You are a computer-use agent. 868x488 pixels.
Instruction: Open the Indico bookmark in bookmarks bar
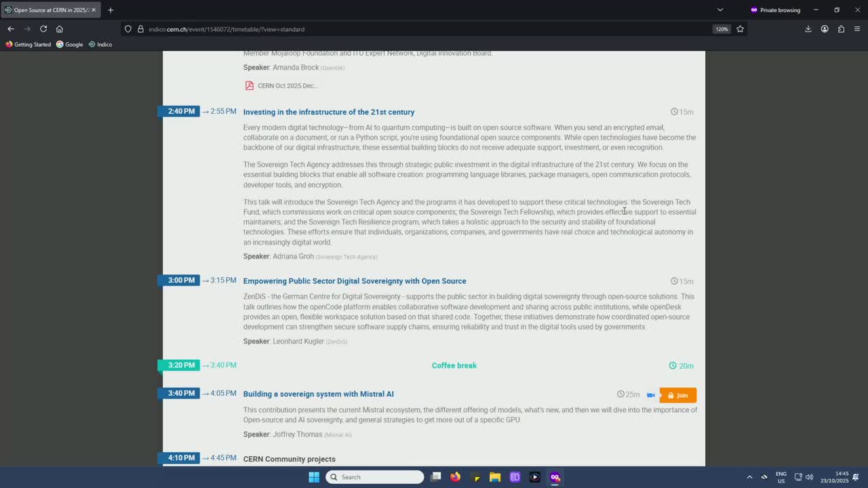click(x=100, y=45)
